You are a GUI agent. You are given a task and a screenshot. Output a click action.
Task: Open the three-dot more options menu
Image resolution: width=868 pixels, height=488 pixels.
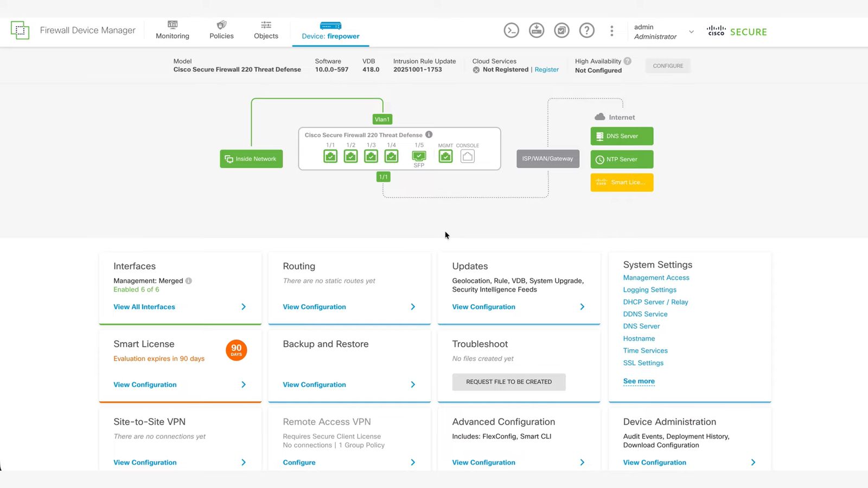[x=611, y=31]
